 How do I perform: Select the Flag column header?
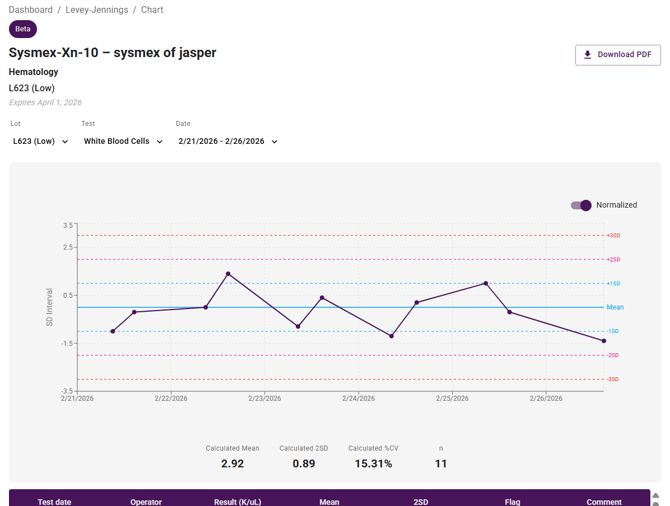pos(512,501)
